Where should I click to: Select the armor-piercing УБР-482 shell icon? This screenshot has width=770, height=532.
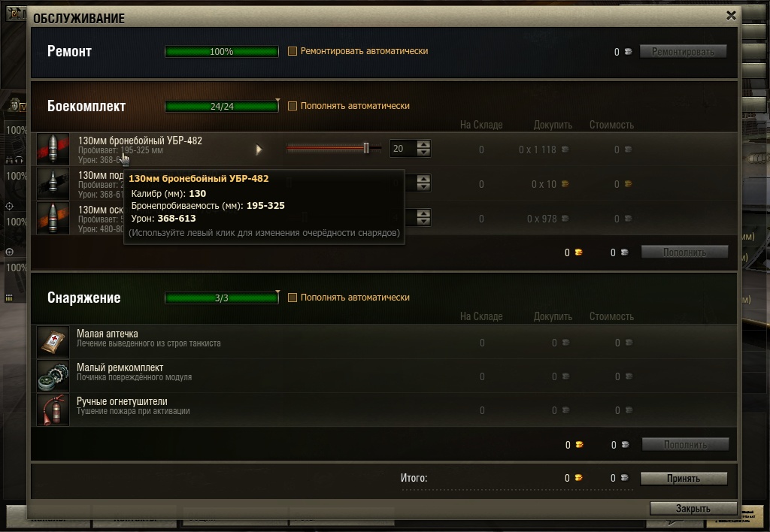tap(53, 150)
